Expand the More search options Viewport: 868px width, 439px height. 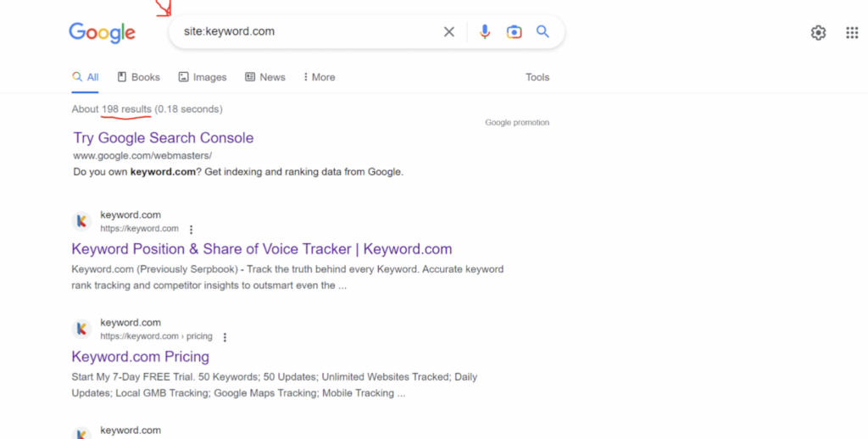click(320, 77)
